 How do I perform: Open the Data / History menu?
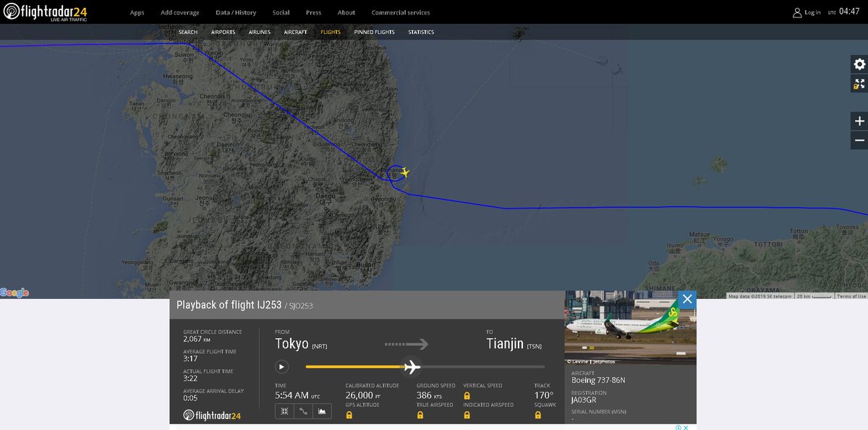[236, 12]
